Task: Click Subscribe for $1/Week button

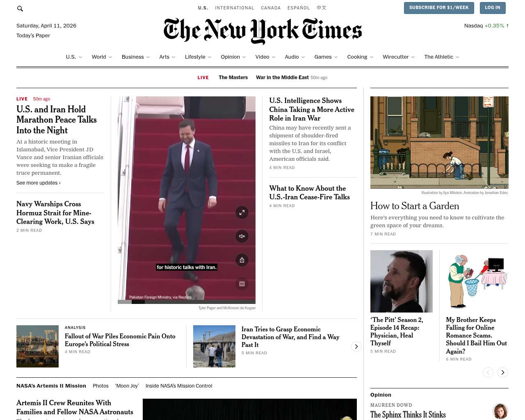Action: [x=439, y=8]
